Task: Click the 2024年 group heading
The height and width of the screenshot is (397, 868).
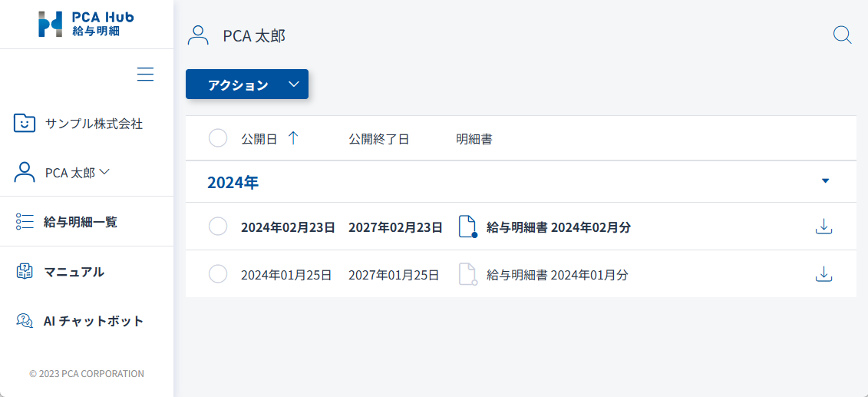Action: pyautogui.click(x=233, y=183)
